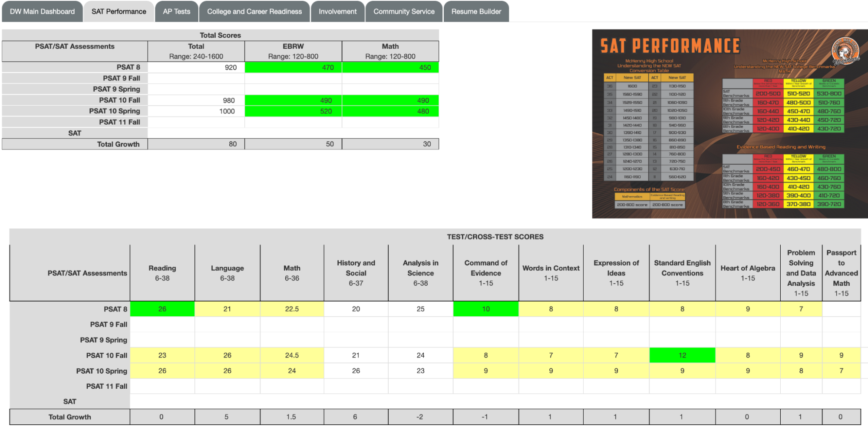
Task: Select PSAT 10 Fall Standard English 12
Action: (x=682, y=355)
